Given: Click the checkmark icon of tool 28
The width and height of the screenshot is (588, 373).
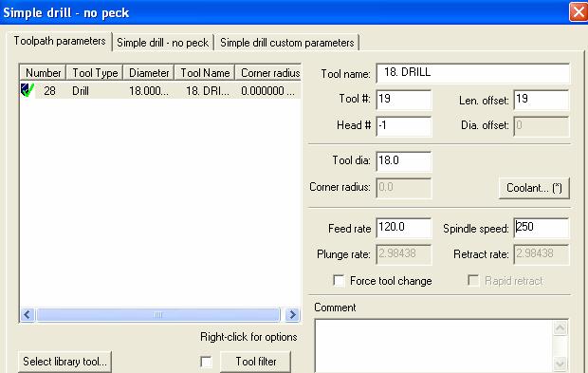Looking at the screenshot, I should [28, 90].
